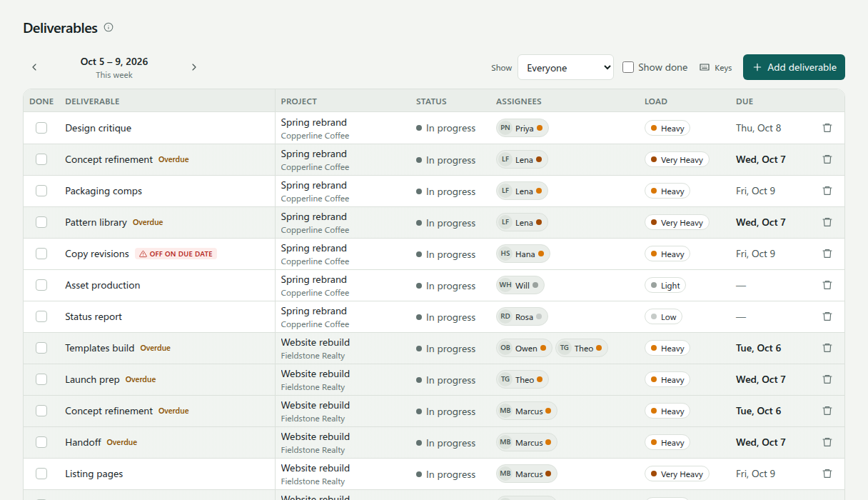Click Owen's OB assignee chip
868x500 pixels.
pos(524,348)
